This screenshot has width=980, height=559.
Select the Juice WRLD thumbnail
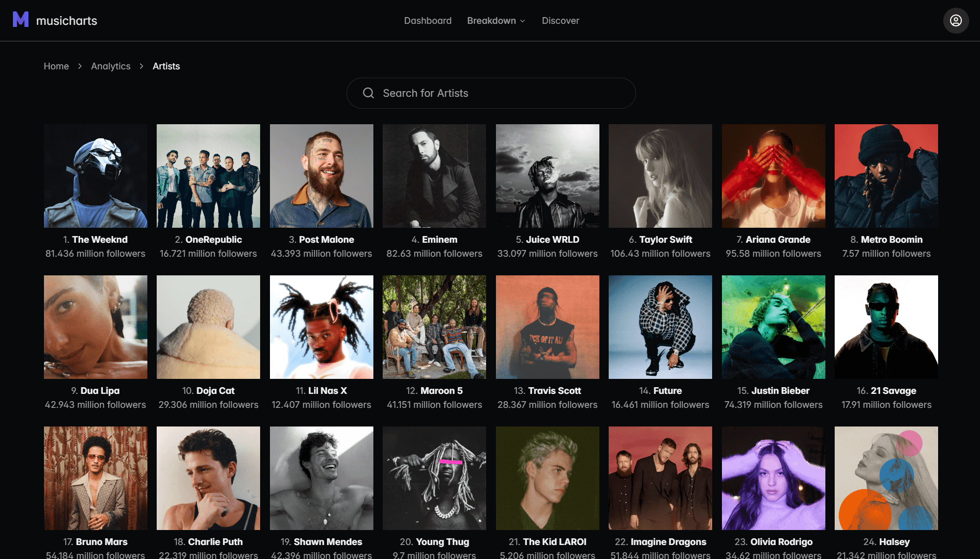tap(548, 176)
